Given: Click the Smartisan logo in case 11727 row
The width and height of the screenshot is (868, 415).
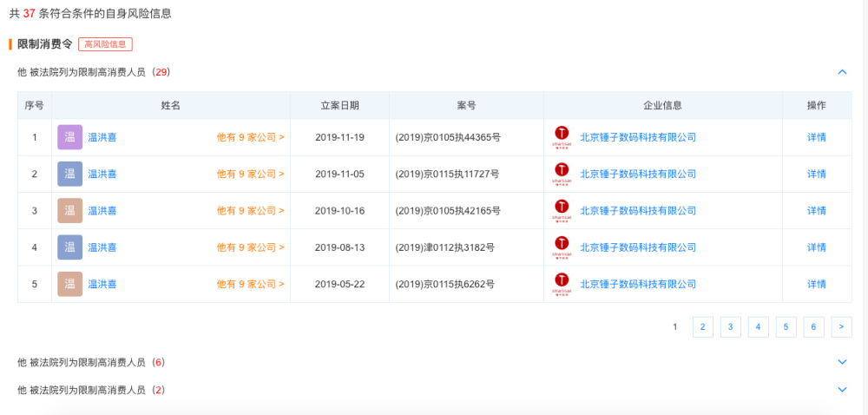Looking at the screenshot, I should [x=562, y=174].
